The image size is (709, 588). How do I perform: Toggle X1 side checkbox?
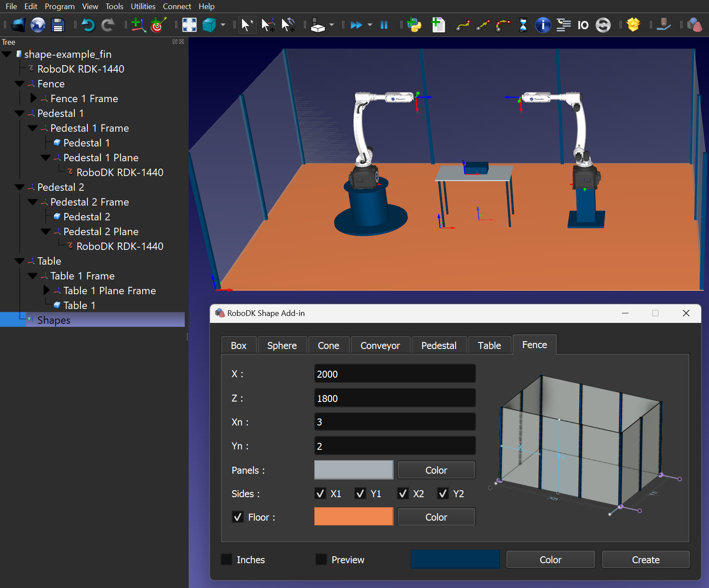[320, 493]
